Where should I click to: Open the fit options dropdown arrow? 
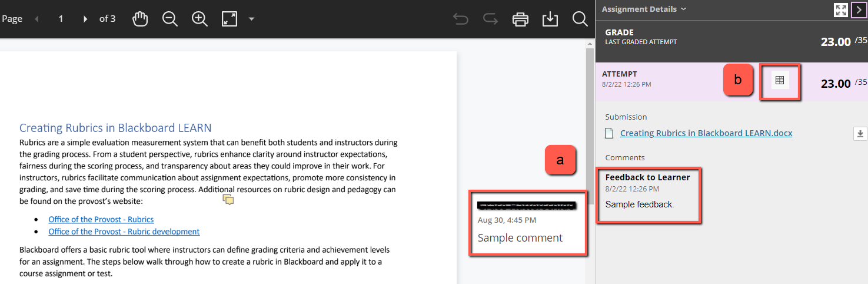pos(251,19)
